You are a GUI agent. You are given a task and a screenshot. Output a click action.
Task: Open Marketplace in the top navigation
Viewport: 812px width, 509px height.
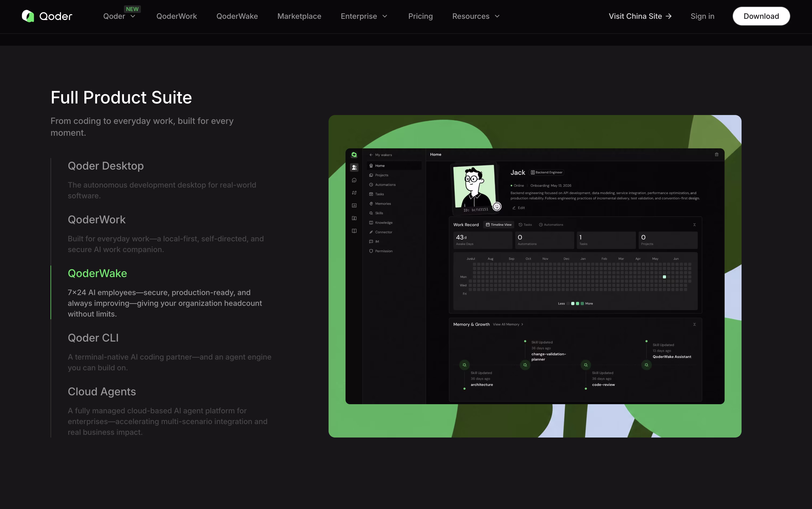299,16
